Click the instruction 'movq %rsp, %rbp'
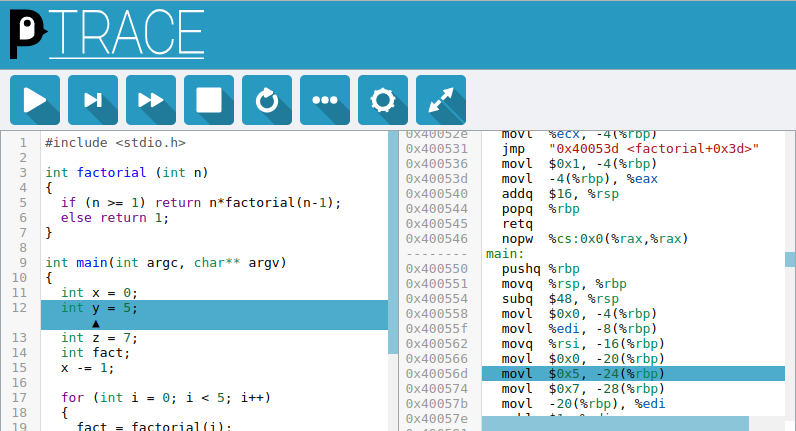This screenshot has width=796, height=431. click(x=564, y=284)
